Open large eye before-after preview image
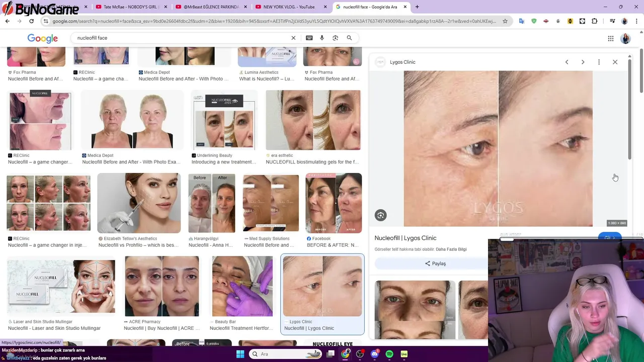This screenshot has height=362, width=644. (498, 149)
